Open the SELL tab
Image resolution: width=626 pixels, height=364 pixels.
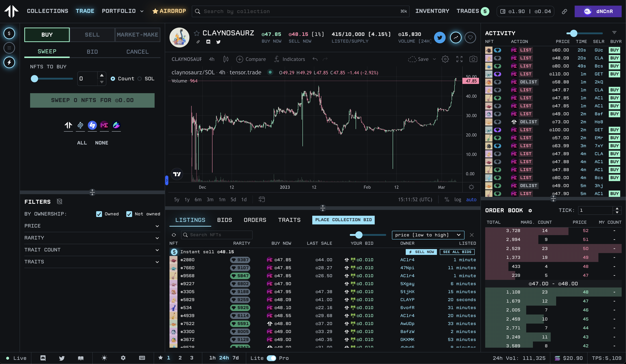[x=92, y=35]
